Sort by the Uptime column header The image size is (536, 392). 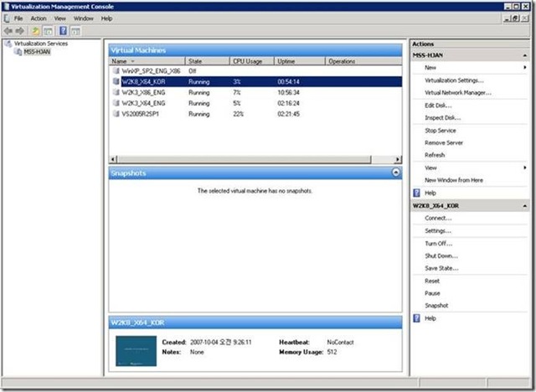(x=300, y=61)
